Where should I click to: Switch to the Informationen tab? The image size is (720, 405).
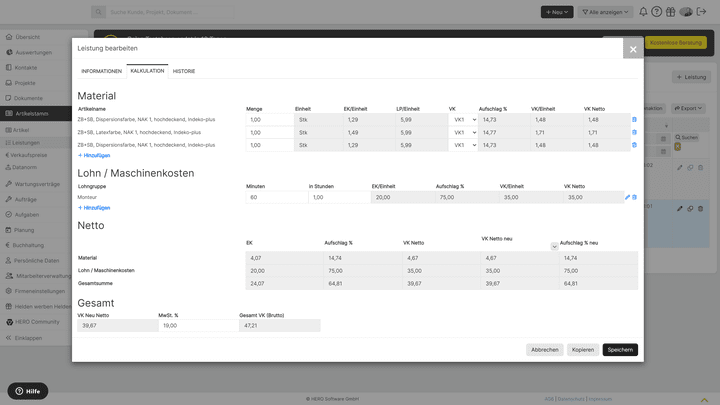click(x=101, y=71)
